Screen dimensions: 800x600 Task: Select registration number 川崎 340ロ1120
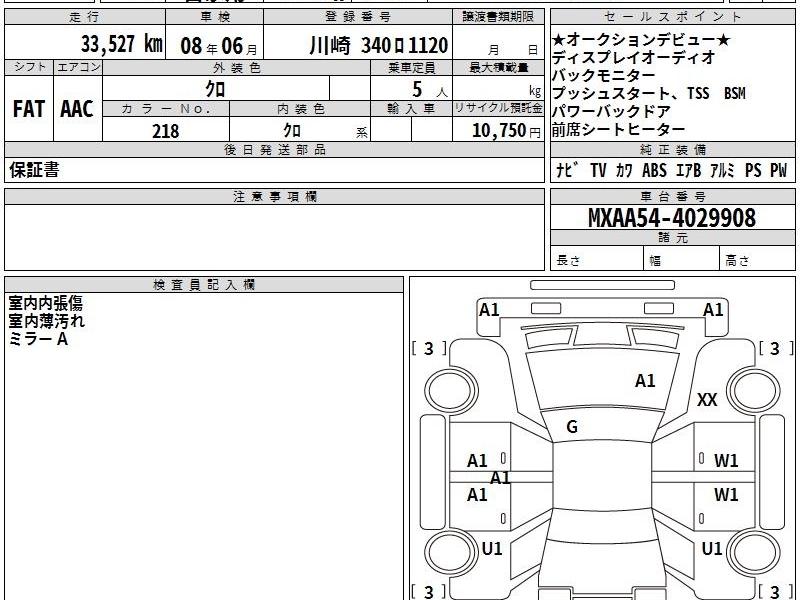coord(379,46)
